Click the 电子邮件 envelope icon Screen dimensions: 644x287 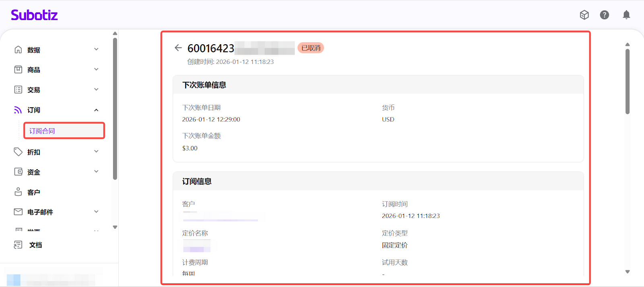point(18,212)
